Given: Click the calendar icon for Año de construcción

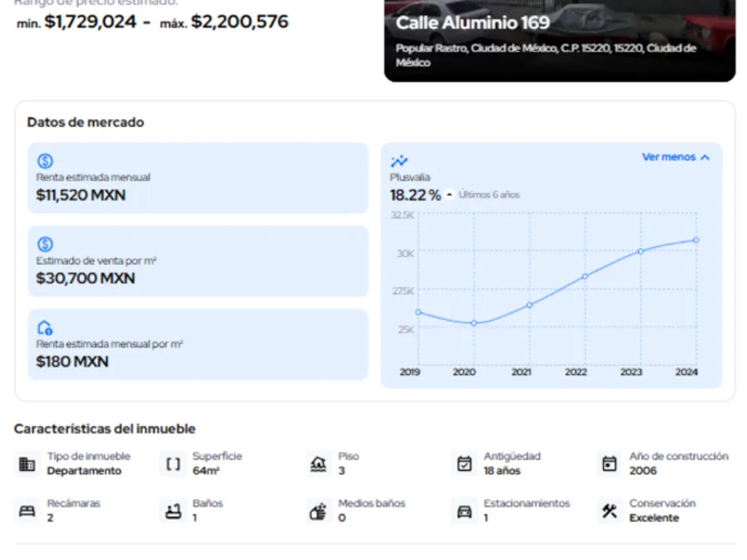Looking at the screenshot, I should [x=609, y=464].
